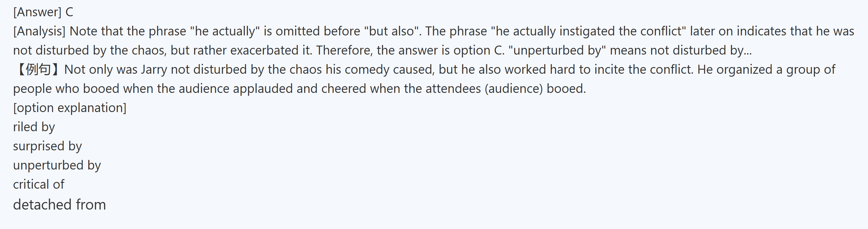Click the "[Analysis]" label
Image resolution: width=868 pixels, height=229 pixels.
point(39,31)
